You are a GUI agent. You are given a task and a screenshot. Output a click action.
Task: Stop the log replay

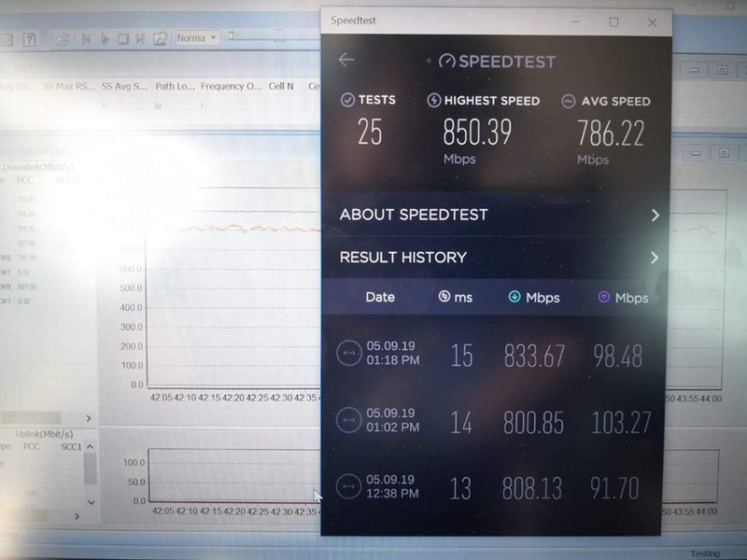pos(123,38)
